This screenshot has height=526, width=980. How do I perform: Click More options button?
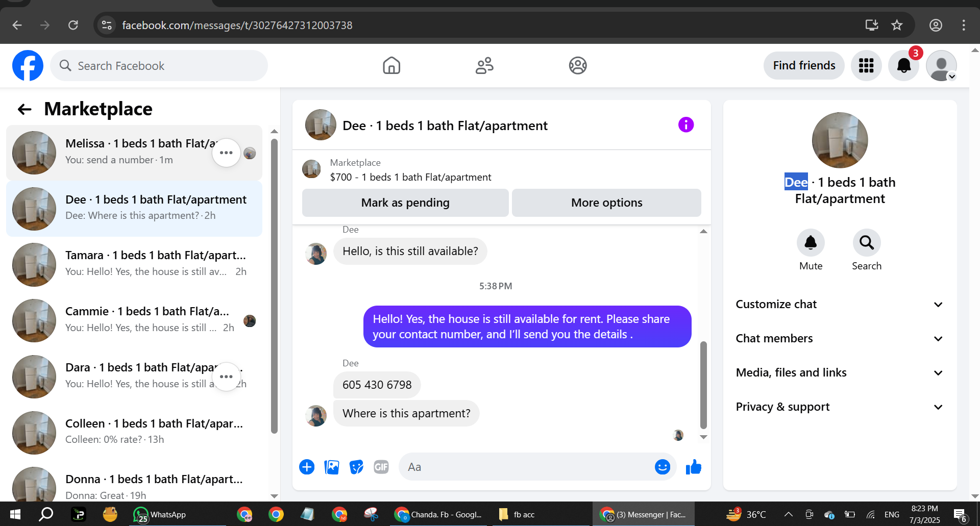click(606, 203)
